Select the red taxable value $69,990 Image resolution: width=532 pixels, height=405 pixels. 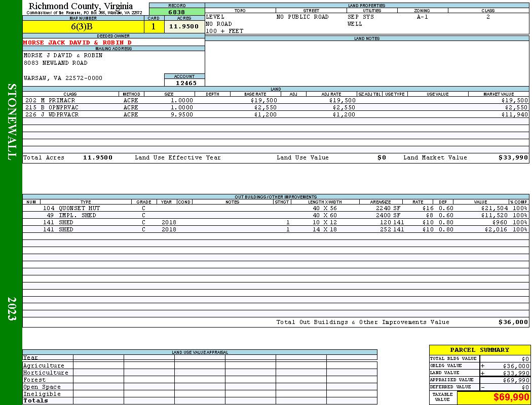coord(511,397)
